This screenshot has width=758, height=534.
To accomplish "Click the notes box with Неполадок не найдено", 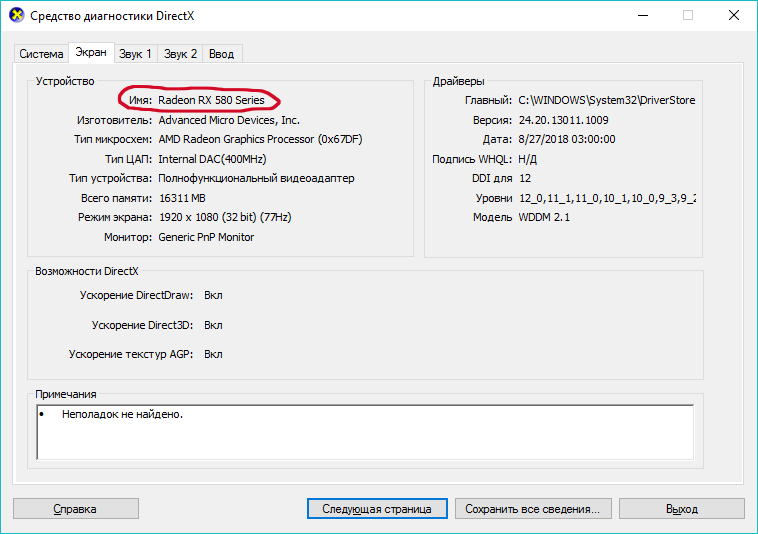I will [365, 433].
